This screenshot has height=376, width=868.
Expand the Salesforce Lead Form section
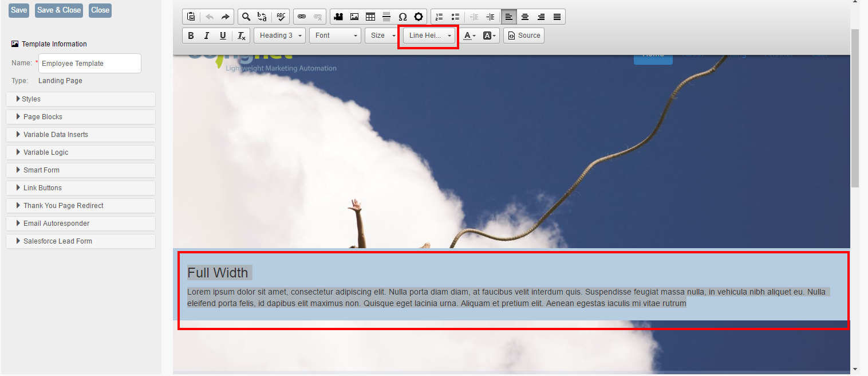(81, 241)
